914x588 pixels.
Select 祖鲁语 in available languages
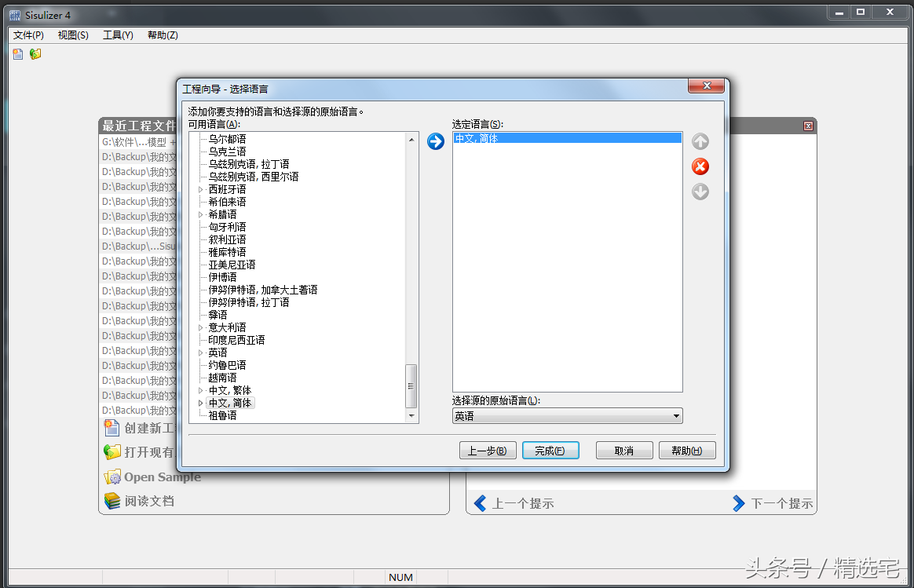tap(223, 415)
